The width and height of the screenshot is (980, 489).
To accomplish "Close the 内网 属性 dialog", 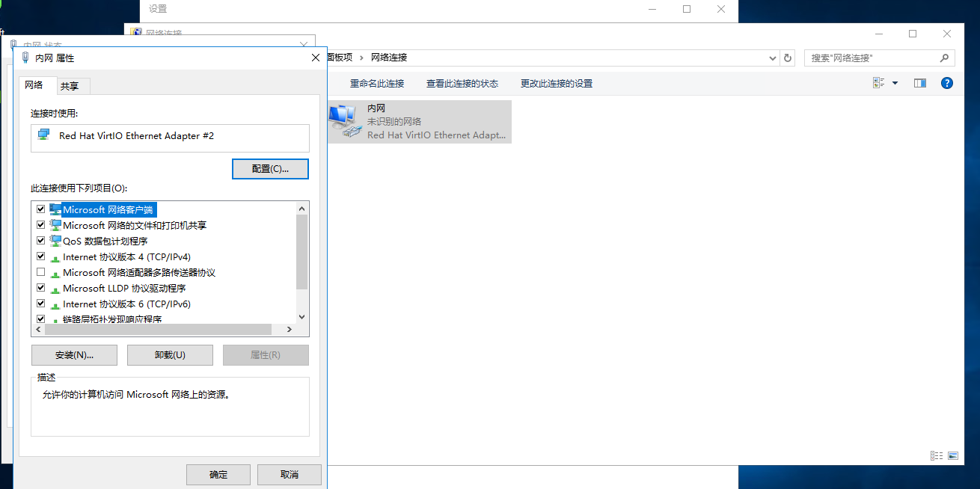I will point(316,58).
